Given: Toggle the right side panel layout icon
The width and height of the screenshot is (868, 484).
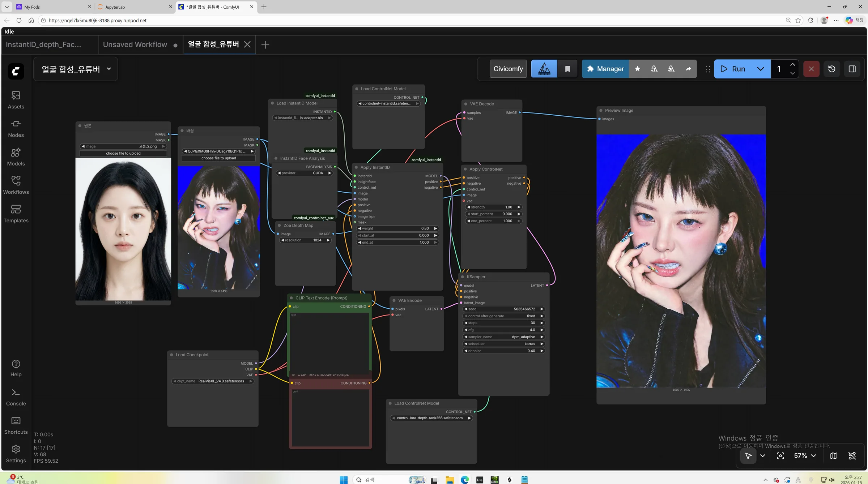Looking at the screenshot, I should (852, 69).
